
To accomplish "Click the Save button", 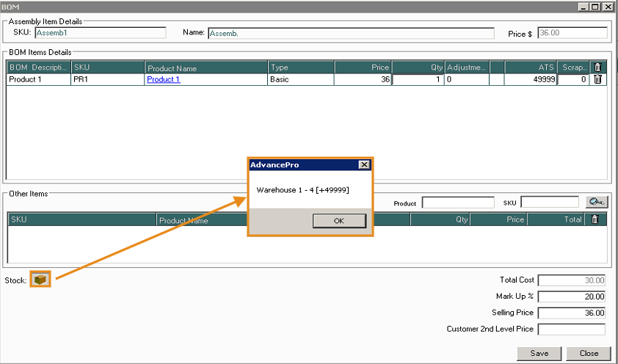I will click(x=539, y=353).
